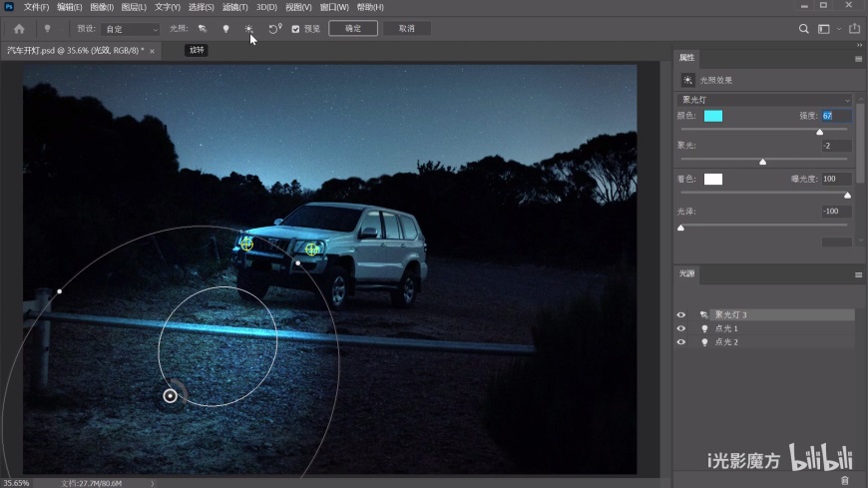Image resolution: width=868 pixels, height=488 pixels.
Task: Hide the 点光 2 light
Action: coord(680,342)
